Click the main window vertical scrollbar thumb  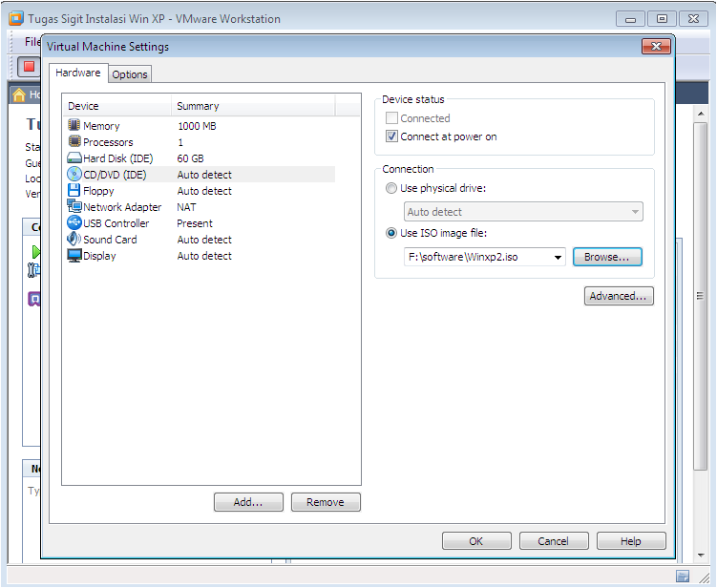(x=701, y=296)
